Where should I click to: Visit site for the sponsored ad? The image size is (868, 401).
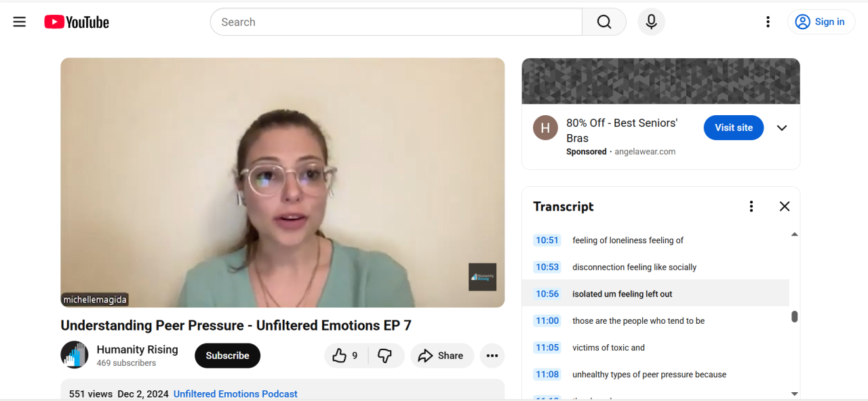pos(734,127)
